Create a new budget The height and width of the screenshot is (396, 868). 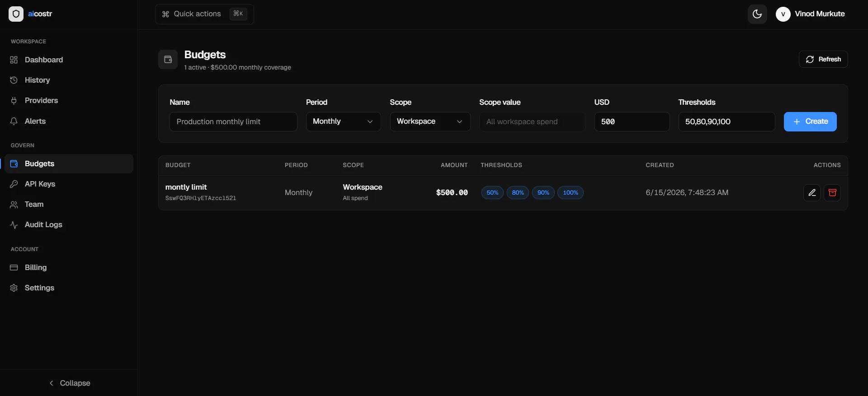[x=810, y=121]
